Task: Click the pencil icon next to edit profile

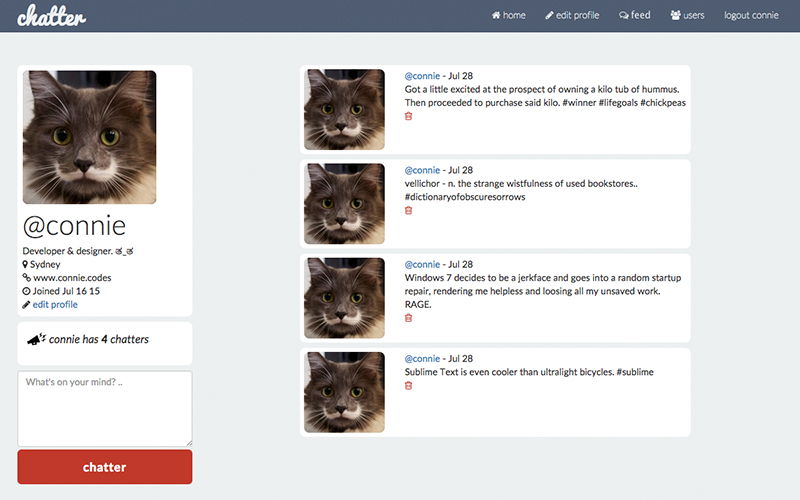Action: click(26, 305)
